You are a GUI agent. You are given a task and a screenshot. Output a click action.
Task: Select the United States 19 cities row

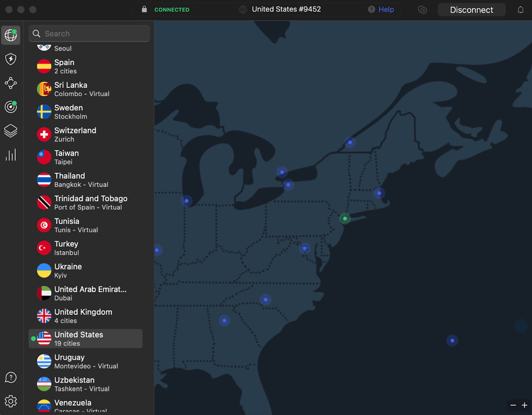(x=86, y=339)
